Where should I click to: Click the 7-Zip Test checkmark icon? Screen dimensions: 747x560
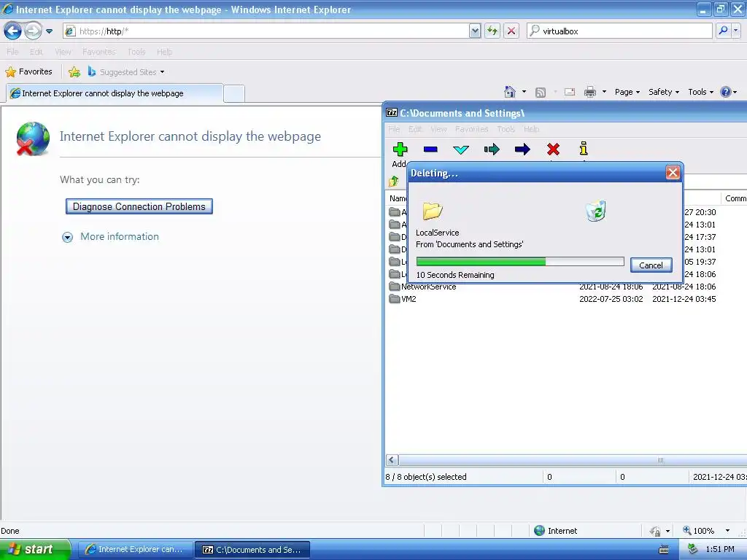pos(461,149)
